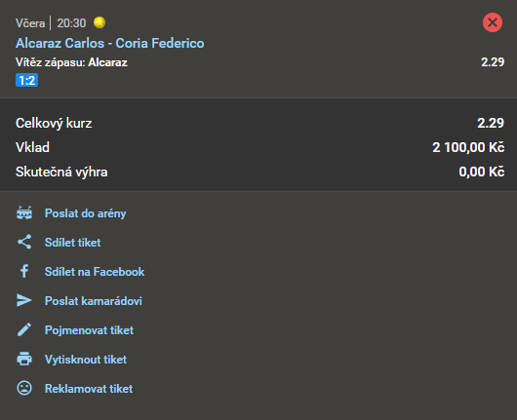Click the pencil rename icon
The height and width of the screenshot is (420, 517).
click(x=24, y=329)
